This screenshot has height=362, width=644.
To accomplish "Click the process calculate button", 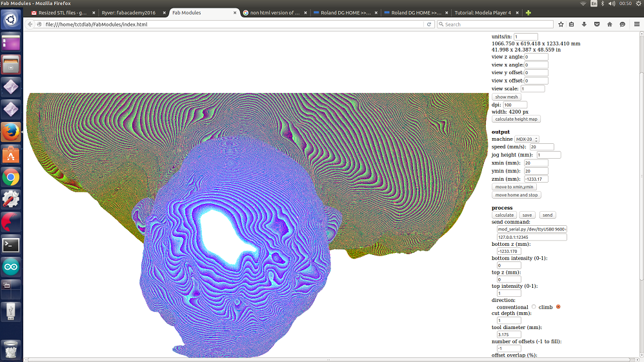I will pyautogui.click(x=505, y=215).
